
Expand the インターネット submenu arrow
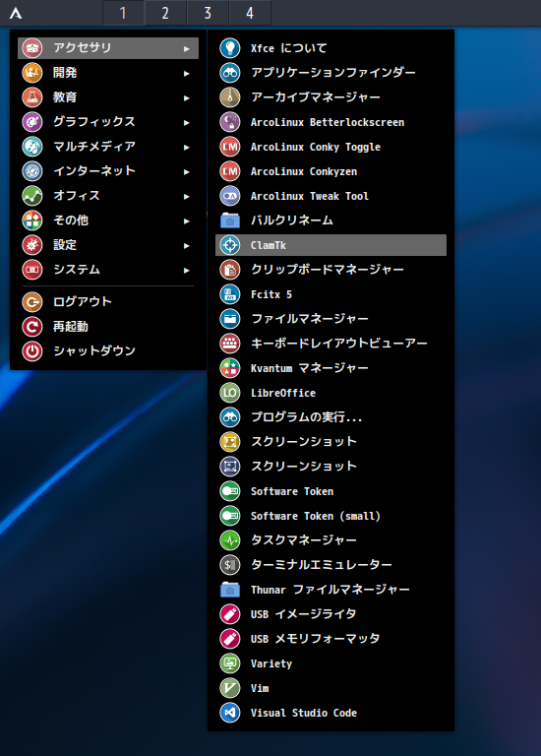click(x=187, y=171)
